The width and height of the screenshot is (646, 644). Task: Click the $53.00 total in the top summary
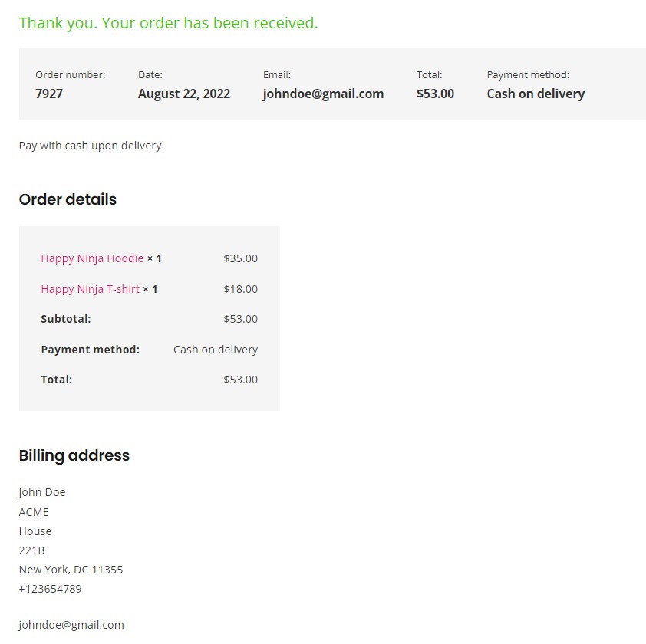435,94
